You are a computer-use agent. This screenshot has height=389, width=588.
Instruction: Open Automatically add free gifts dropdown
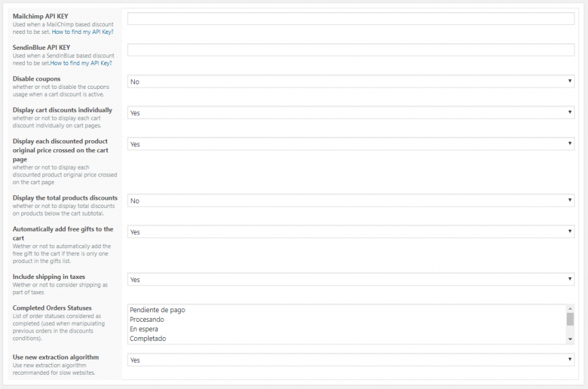coord(350,232)
